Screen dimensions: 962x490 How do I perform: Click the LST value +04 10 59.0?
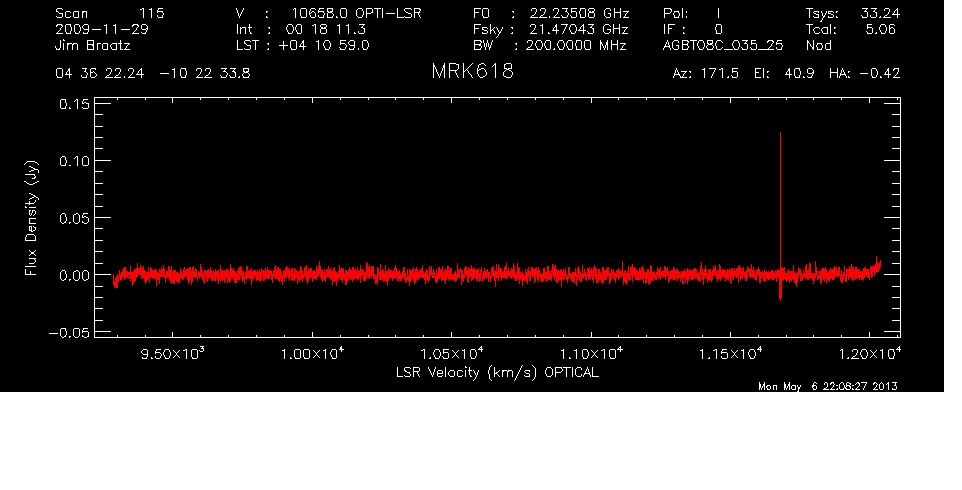click(324, 45)
